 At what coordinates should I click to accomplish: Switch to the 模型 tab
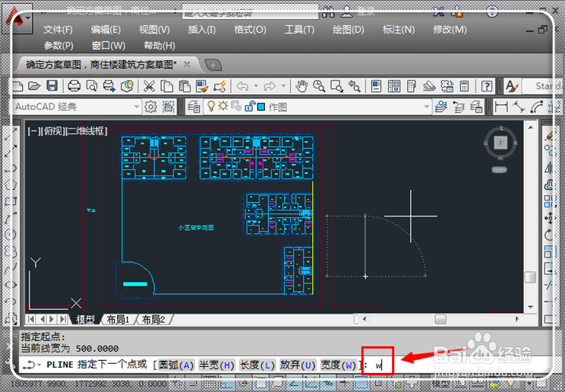[85, 320]
